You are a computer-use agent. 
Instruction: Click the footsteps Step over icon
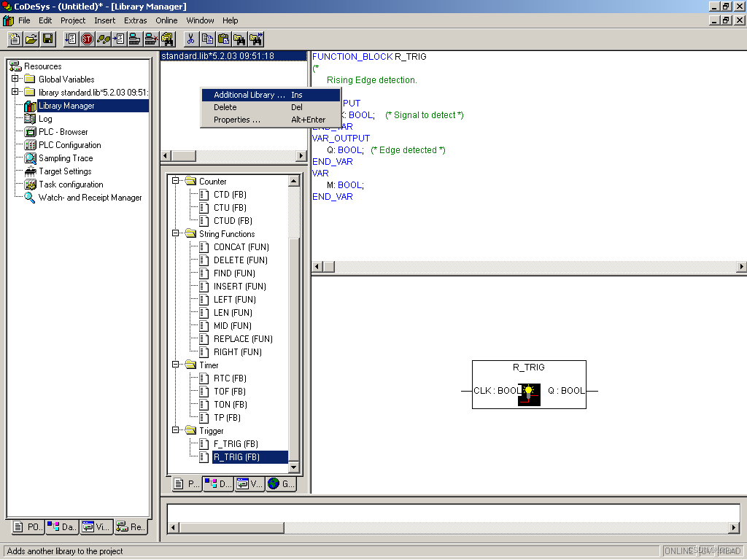pyautogui.click(x=103, y=39)
